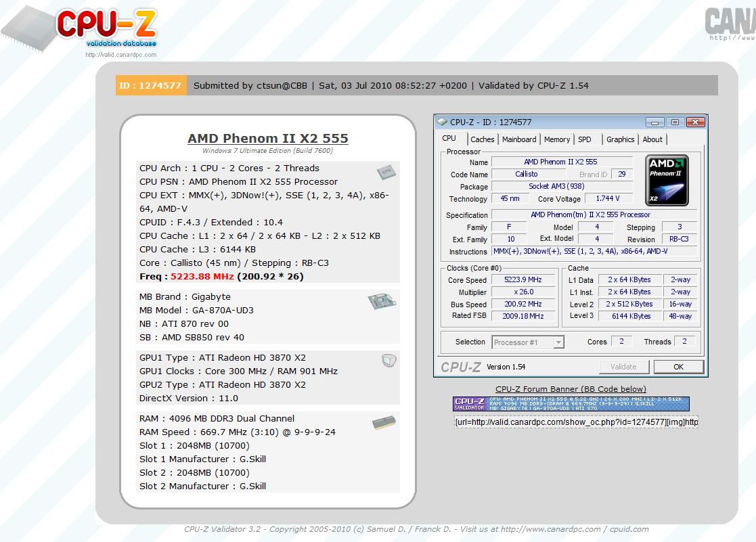Minimize the CPU-Z window
756x542 pixels.
point(654,122)
